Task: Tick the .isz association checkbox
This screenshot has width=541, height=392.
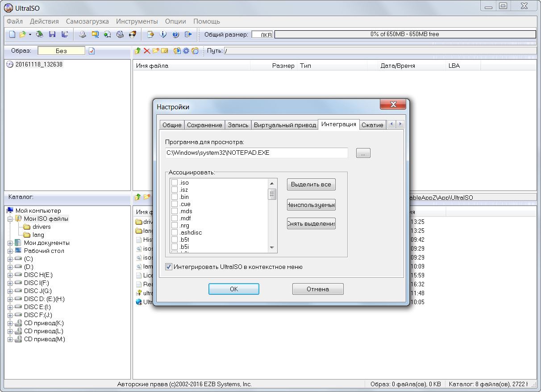Action: (175, 190)
